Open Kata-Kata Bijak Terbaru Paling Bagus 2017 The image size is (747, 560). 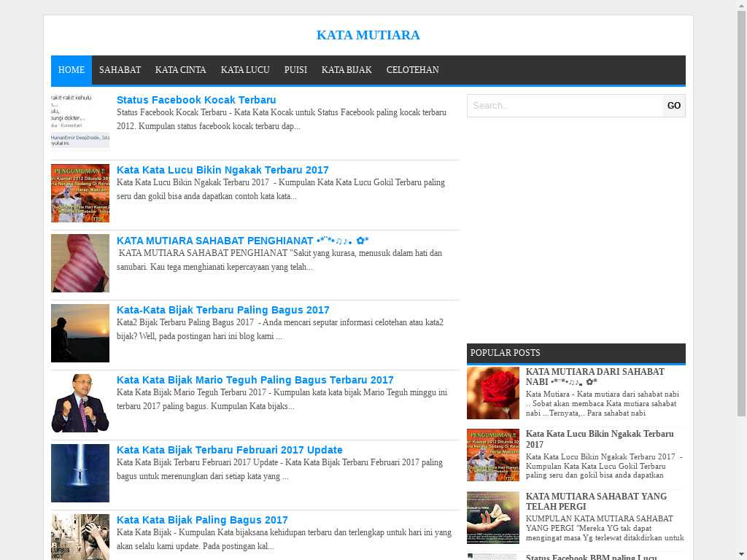pyautogui.click(x=223, y=310)
